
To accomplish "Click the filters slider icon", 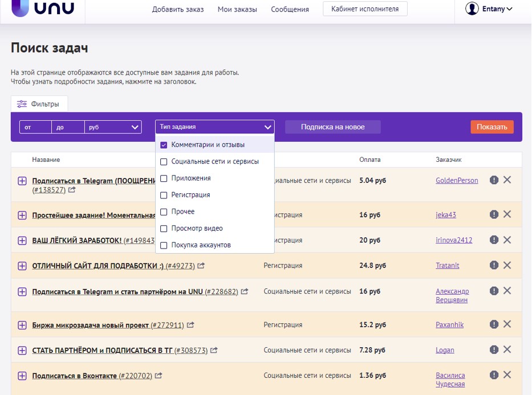I will pos(22,104).
